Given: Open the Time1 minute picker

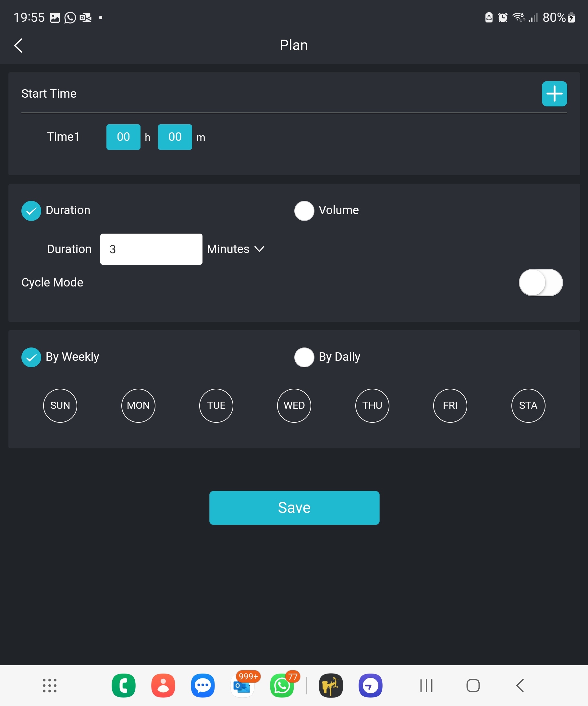Looking at the screenshot, I should tap(175, 137).
